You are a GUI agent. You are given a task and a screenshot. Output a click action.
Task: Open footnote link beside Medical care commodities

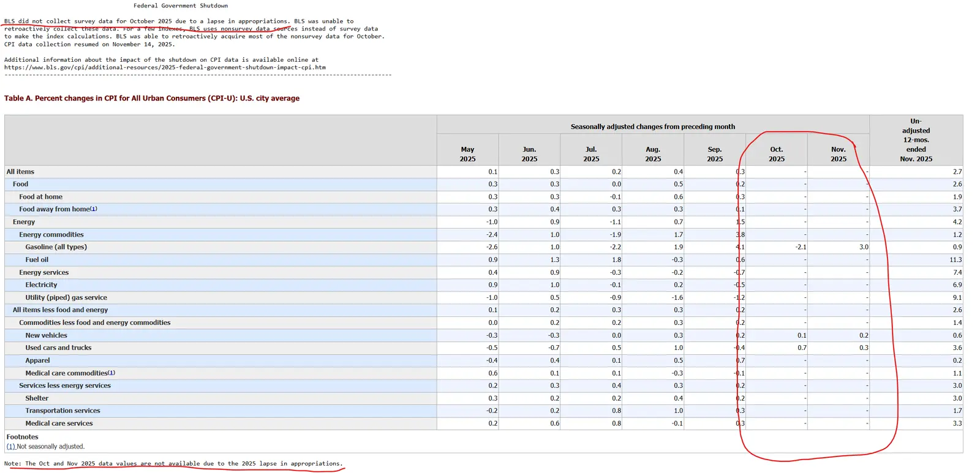111,373
